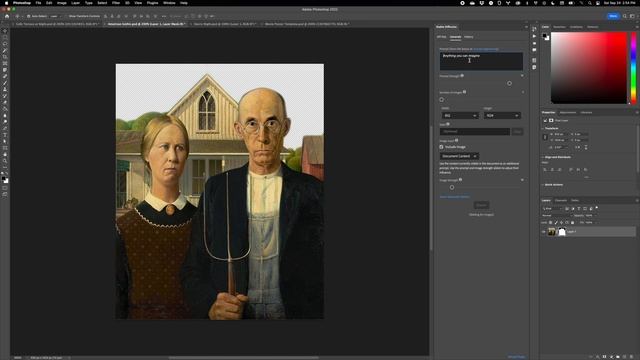Viewport: 640px width, 360px height.
Task: Click the play-shaped Actions panel icon
Action: (x=534, y=36)
